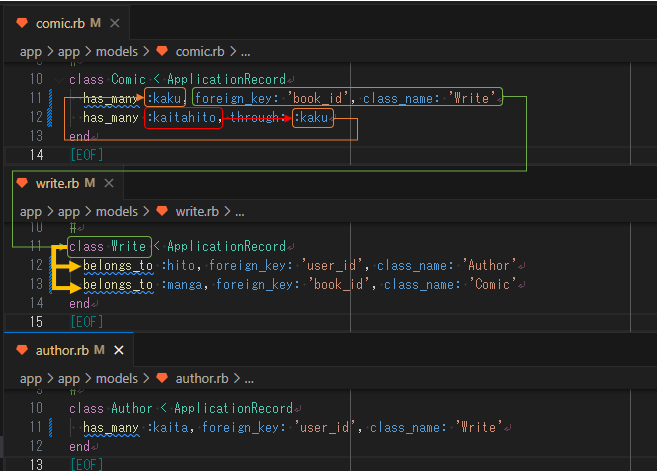657x473 pixels.
Task: Click line number 15 in write.rb
Action: click(x=36, y=322)
